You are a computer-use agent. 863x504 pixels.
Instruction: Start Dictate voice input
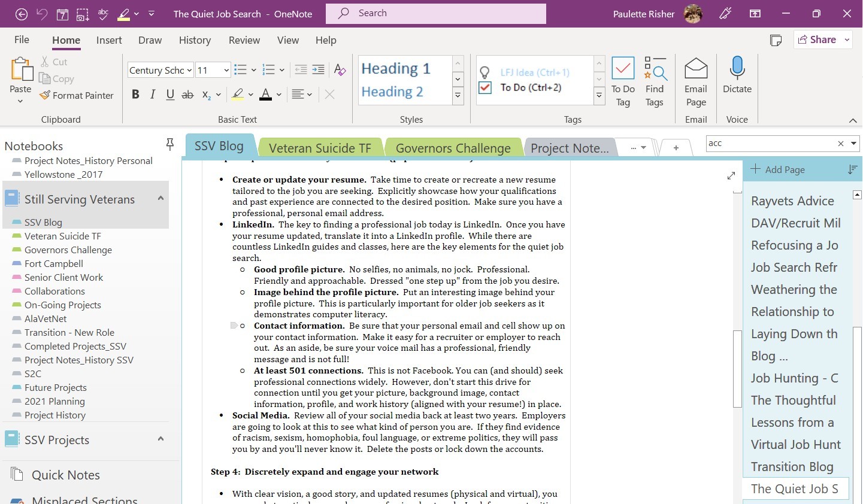737,76
